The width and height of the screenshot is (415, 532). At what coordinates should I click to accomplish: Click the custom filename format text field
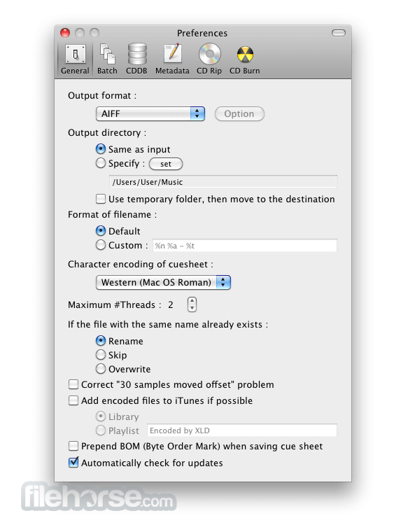[x=245, y=246]
